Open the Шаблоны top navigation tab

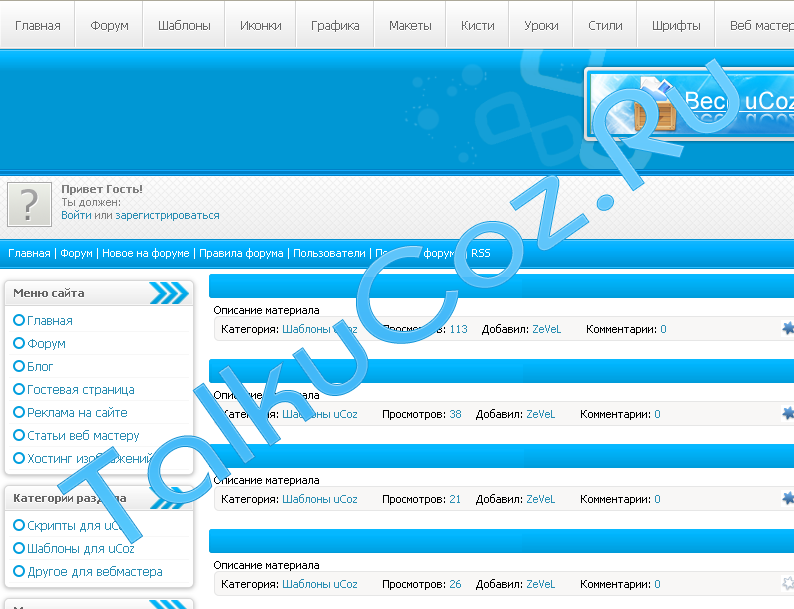184,25
